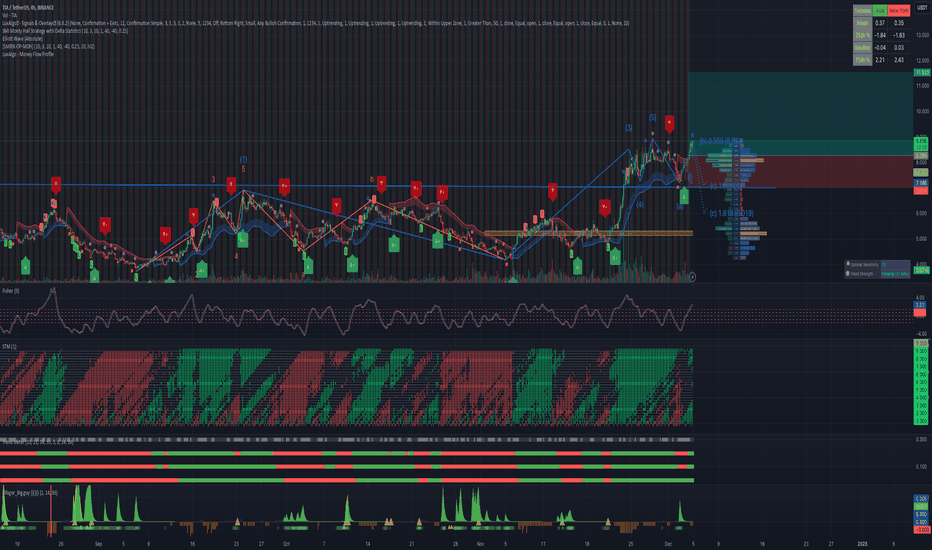This screenshot has width=932, height=550.
Task: Click the 2.43 value under New York
Action: coord(899,60)
